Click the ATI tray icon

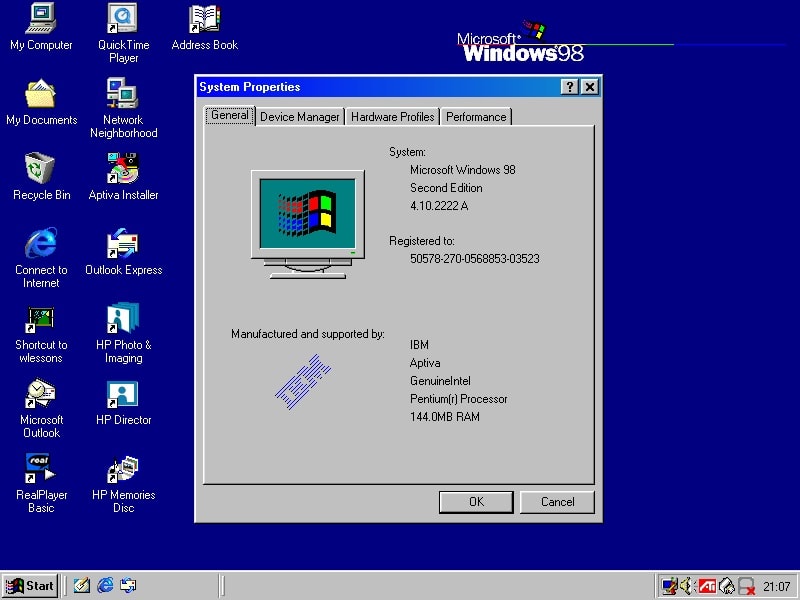coord(707,586)
